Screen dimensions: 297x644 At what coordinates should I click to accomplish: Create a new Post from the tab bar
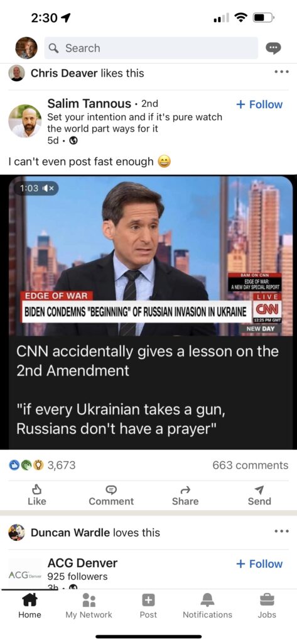click(148, 606)
